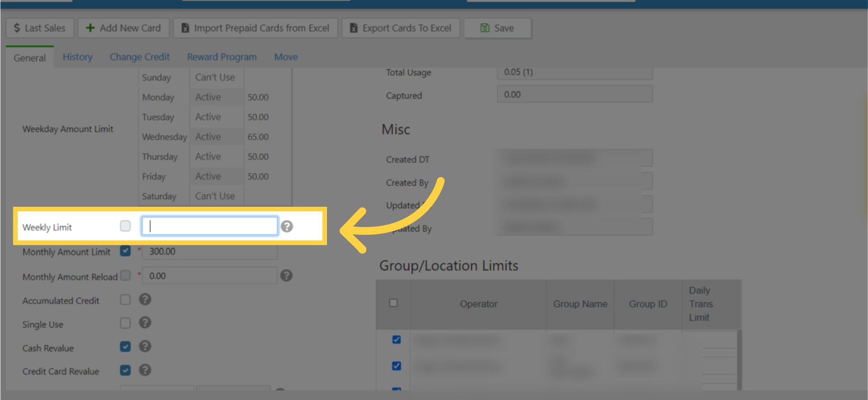Open the Monthly Amount Reload help icon
This screenshot has height=400, width=868.
click(286, 275)
